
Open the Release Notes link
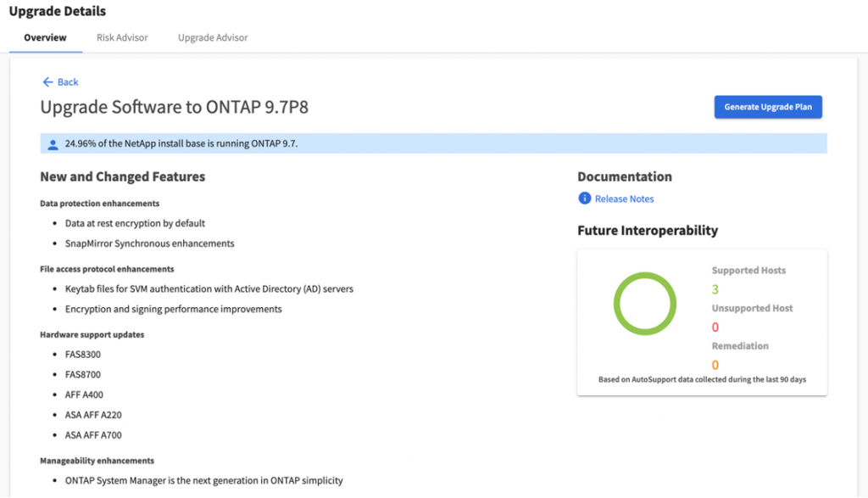click(624, 199)
